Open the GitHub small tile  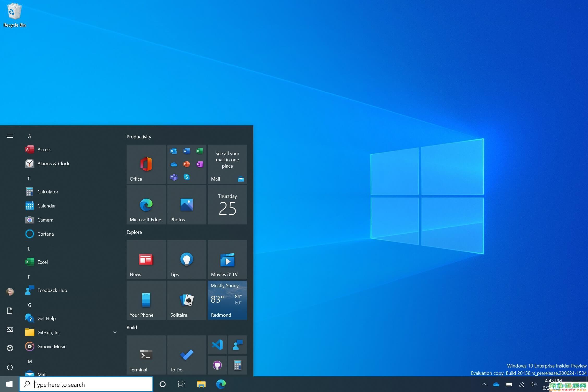click(x=217, y=365)
